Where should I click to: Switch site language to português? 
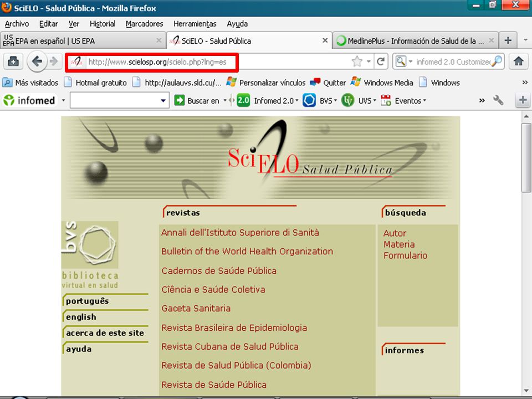[87, 301]
